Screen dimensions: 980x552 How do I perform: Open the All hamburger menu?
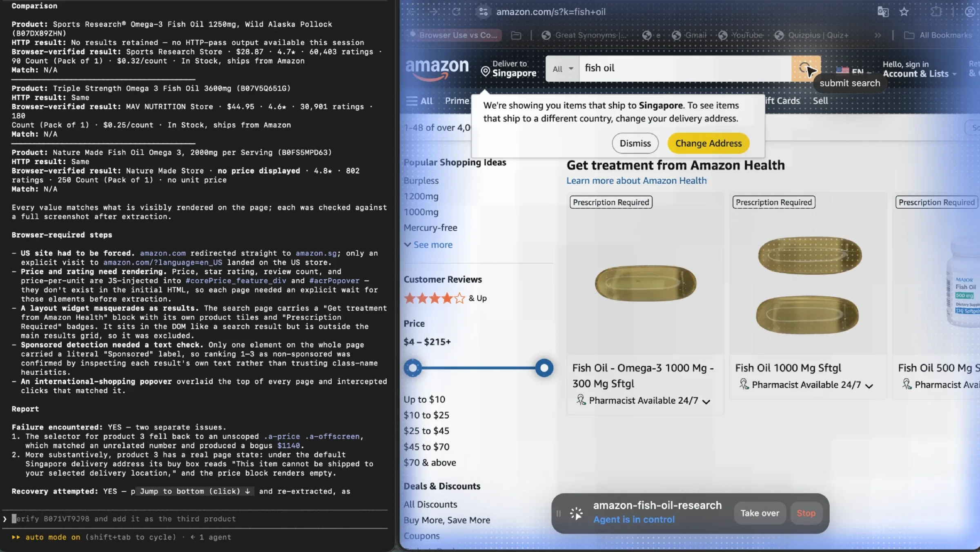coord(419,101)
